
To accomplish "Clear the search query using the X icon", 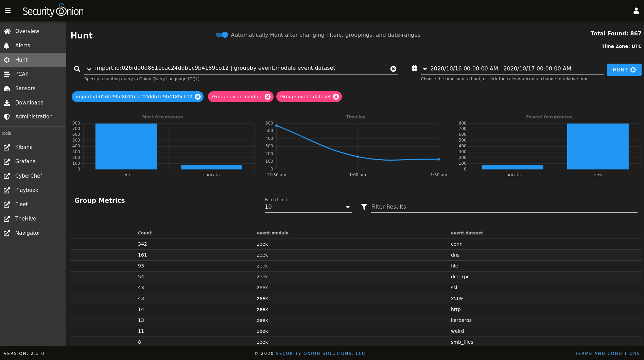I will pos(393,68).
